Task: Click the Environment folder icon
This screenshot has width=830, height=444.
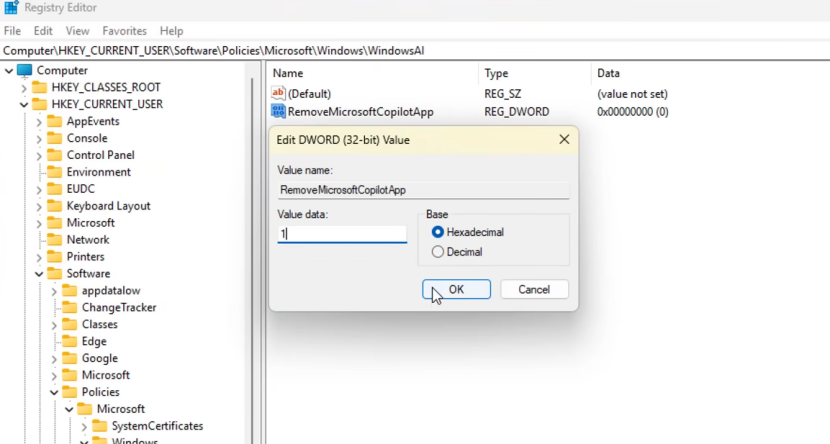Action: 54,172
